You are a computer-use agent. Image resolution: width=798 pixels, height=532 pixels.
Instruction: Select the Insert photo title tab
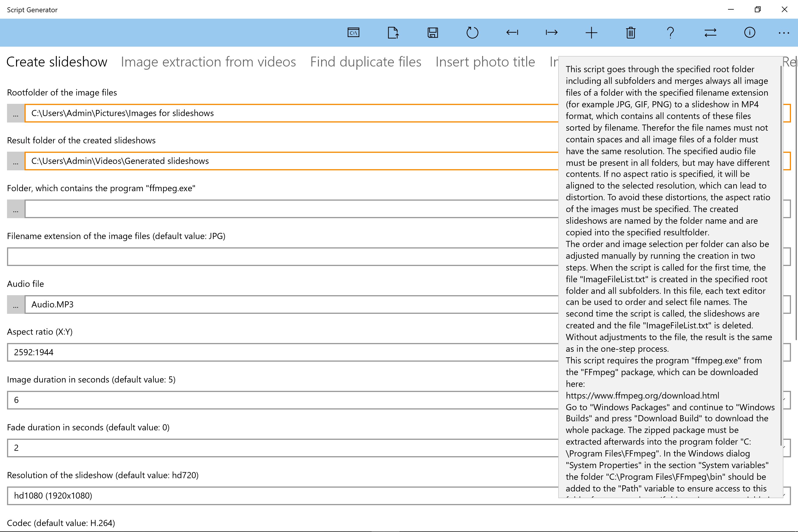(485, 62)
